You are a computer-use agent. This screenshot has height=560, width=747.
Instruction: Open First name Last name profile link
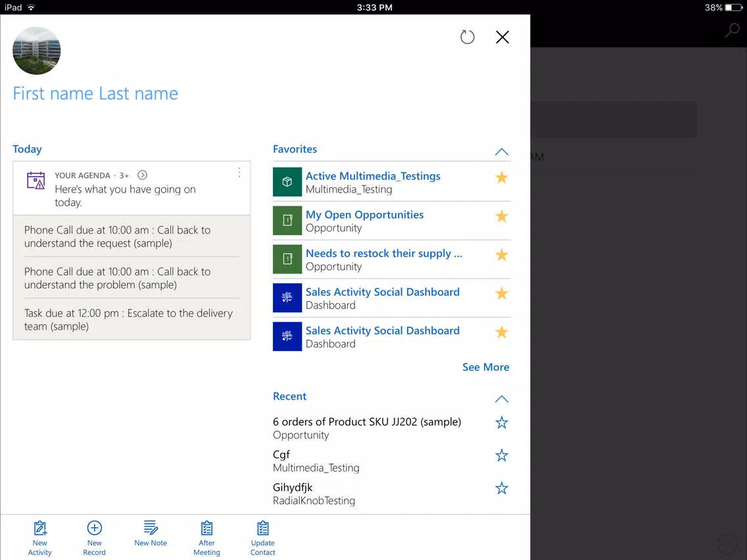(x=95, y=93)
